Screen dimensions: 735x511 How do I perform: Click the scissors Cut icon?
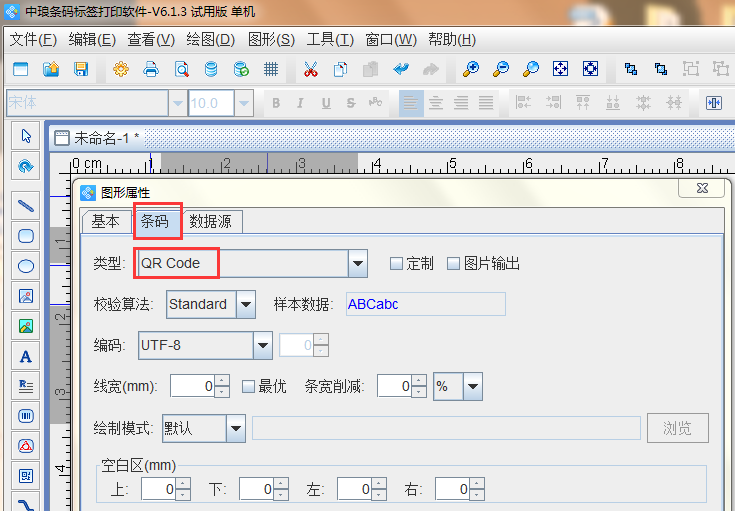pos(310,69)
